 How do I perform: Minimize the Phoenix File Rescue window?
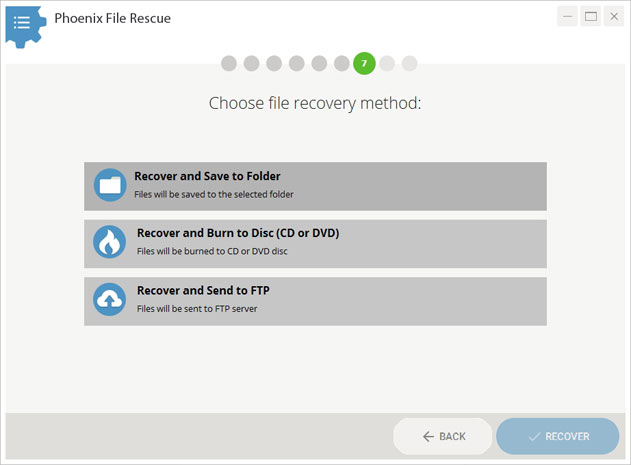click(567, 17)
